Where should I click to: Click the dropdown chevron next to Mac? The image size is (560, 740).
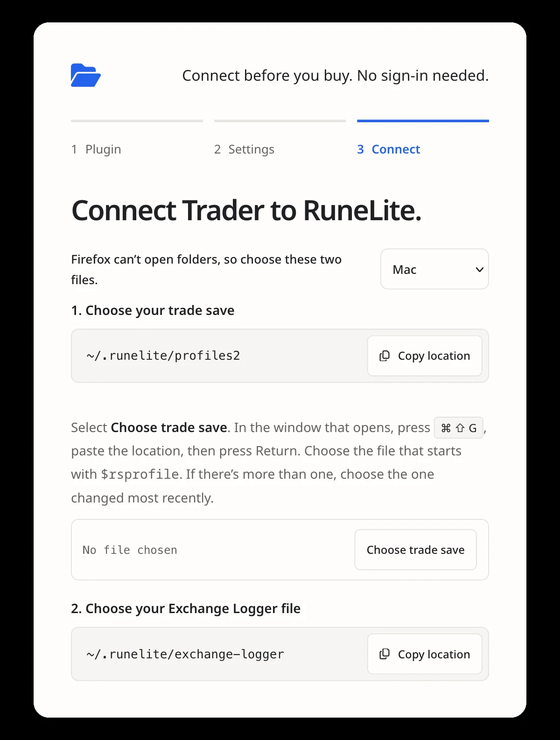pos(479,270)
